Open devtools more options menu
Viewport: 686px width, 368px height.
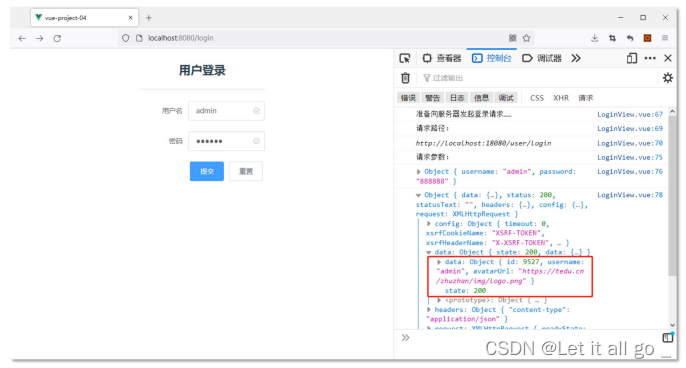650,58
